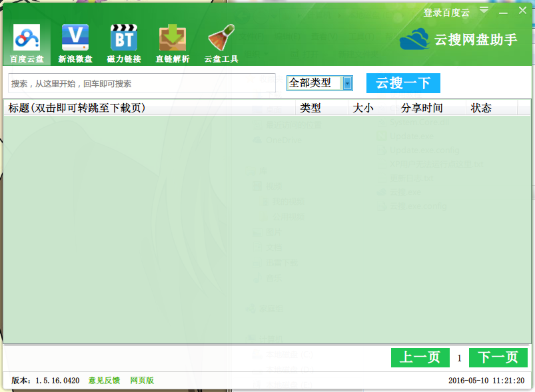
Task: Sort by 类型 column header
Action: coord(322,108)
